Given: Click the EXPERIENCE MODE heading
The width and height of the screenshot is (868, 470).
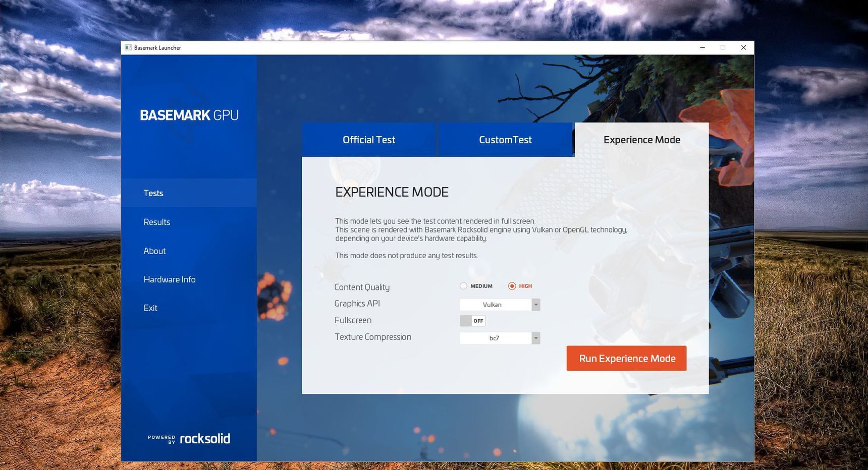Looking at the screenshot, I should click(392, 192).
